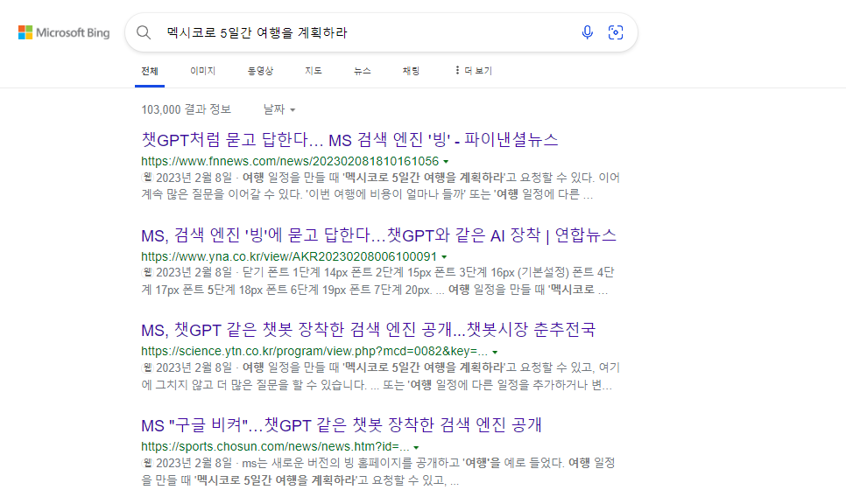The image size is (846, 504).
Task: Switch to the 이미지 tab
Action: [202, 70]
